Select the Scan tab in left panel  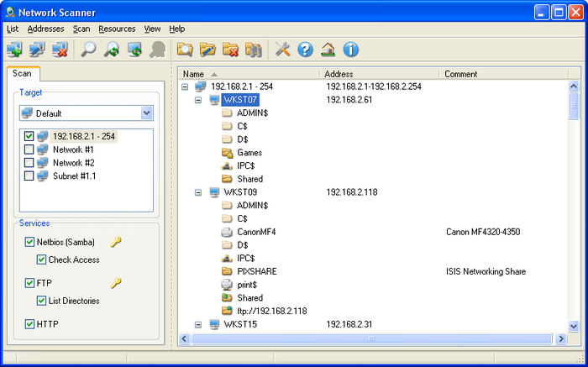coord(22,73)
